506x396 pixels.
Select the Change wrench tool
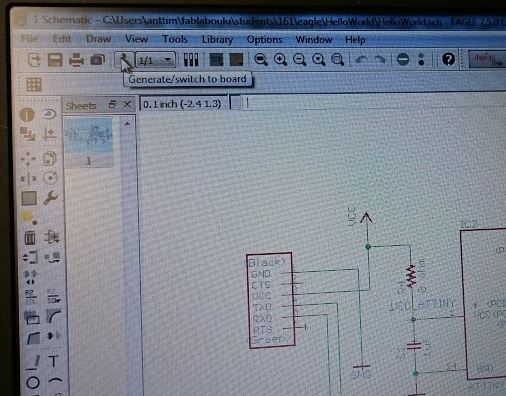point(51,198)
